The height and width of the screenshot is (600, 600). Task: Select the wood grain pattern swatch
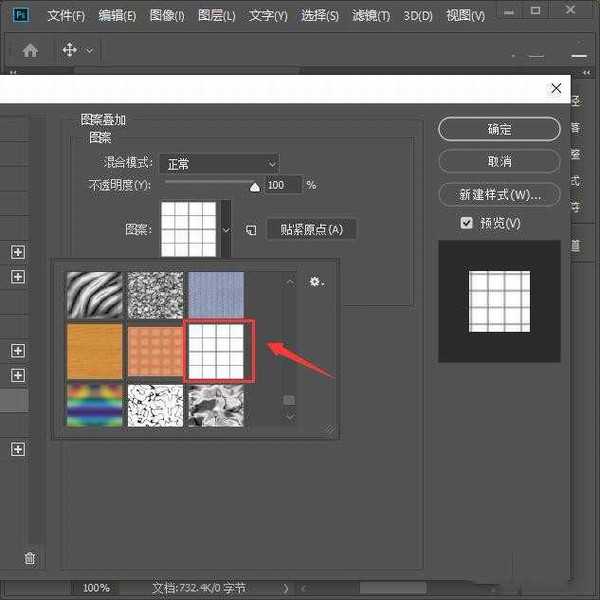pos(94,350)
